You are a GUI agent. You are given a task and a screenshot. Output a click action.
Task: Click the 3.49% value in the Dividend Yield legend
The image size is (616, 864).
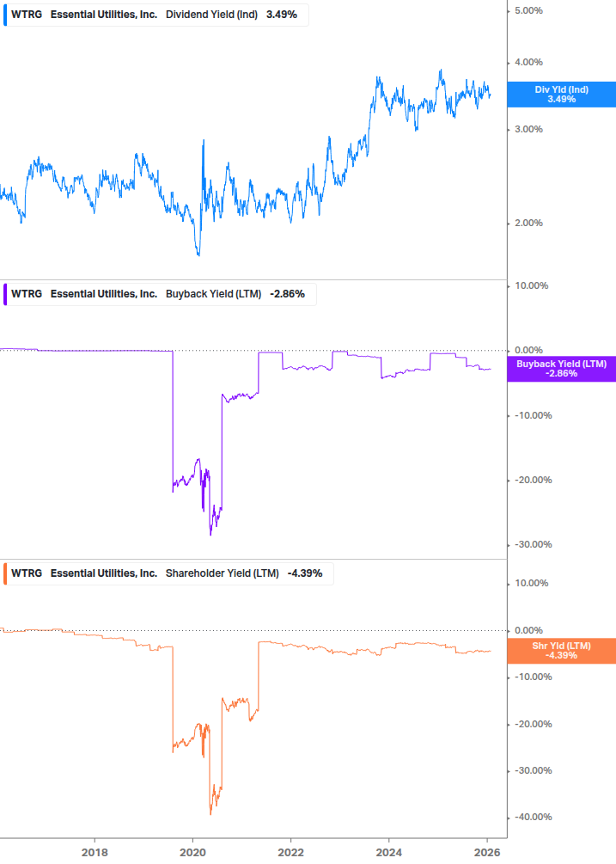point(282,15)
